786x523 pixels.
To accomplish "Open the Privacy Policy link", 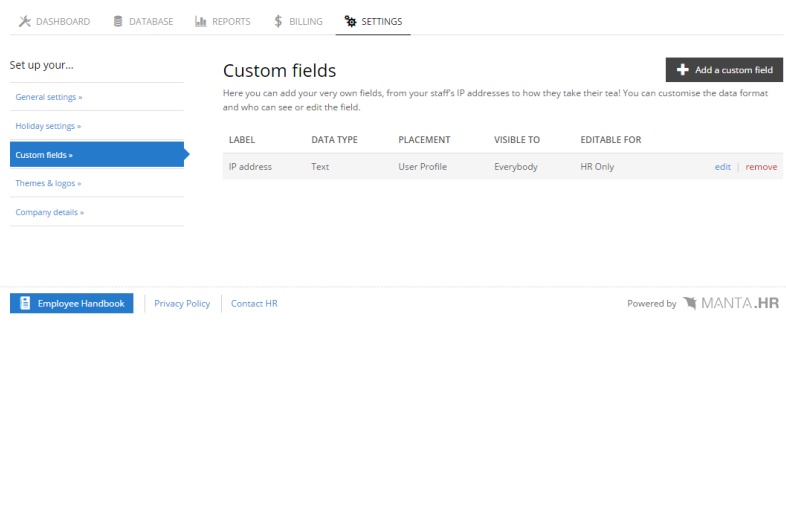I will 182,303.
